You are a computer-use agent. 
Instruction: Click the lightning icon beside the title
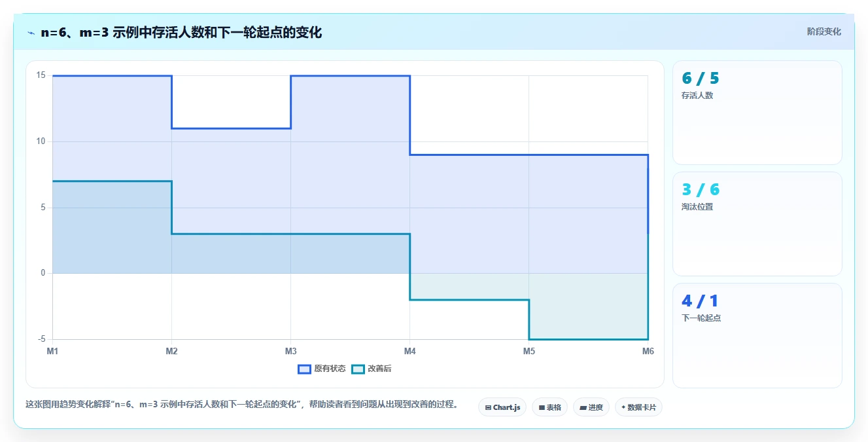click(x=31, y=32)
